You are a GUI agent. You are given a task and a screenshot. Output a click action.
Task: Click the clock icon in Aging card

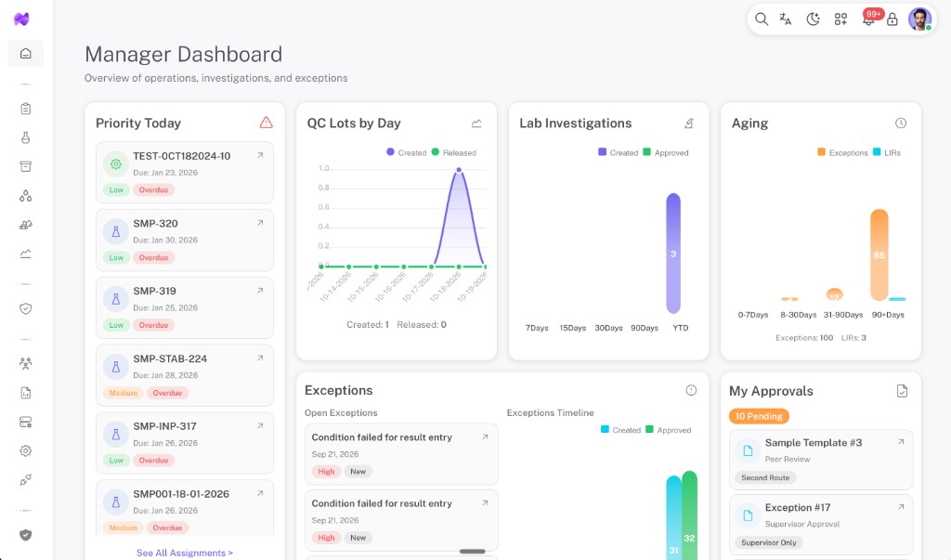tap(901, 124)
